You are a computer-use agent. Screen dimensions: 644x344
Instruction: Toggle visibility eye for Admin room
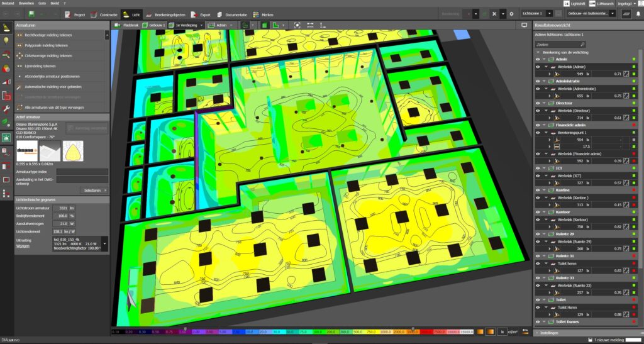[x=538, y=60]
